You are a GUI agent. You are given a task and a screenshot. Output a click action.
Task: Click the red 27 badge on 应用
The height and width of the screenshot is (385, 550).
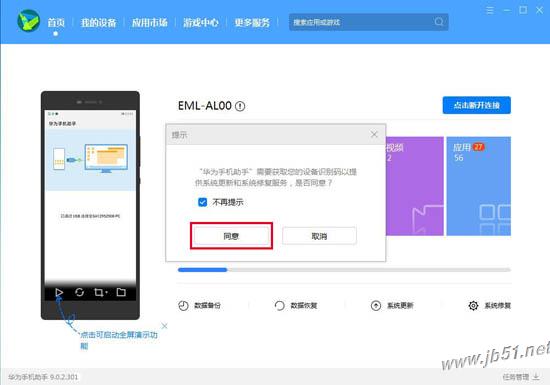pos(478,147)
